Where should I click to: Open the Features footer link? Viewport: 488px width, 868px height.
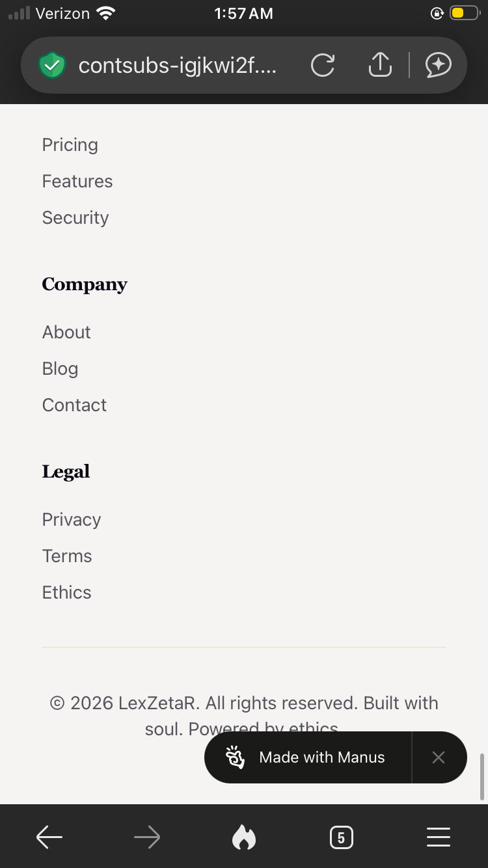pos(77,181)
